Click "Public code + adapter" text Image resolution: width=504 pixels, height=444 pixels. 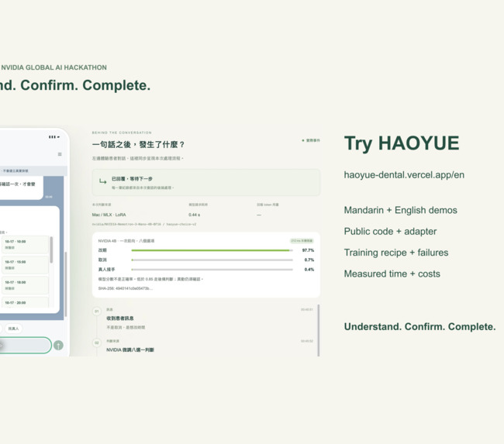tap(390, 232)
